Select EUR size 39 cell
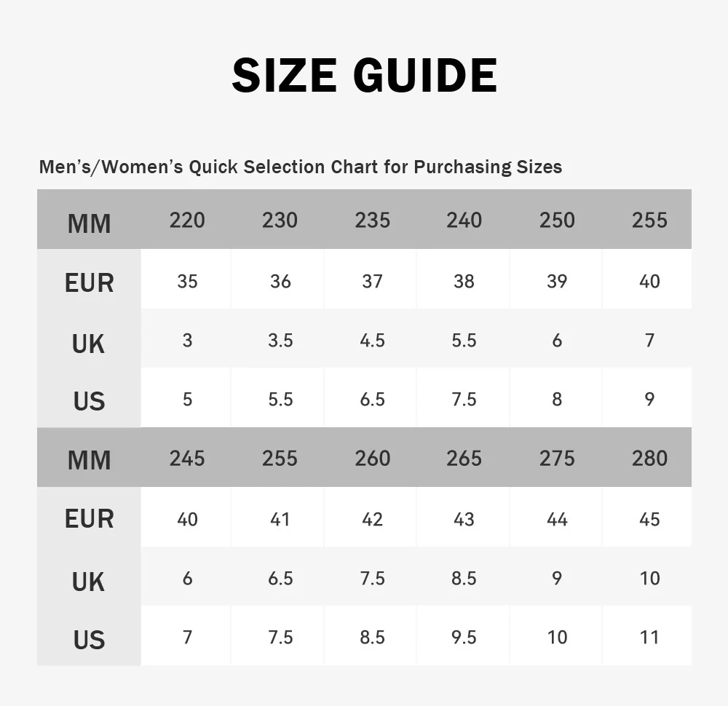Image resolution: width=728 pixels, height=706 pixels. (557, 281)
